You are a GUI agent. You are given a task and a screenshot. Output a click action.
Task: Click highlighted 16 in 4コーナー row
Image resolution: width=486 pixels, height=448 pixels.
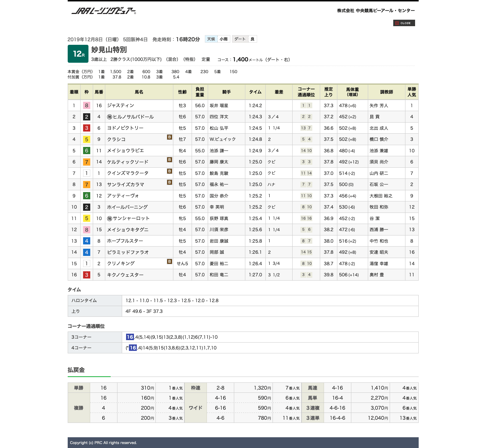point(133,348)
